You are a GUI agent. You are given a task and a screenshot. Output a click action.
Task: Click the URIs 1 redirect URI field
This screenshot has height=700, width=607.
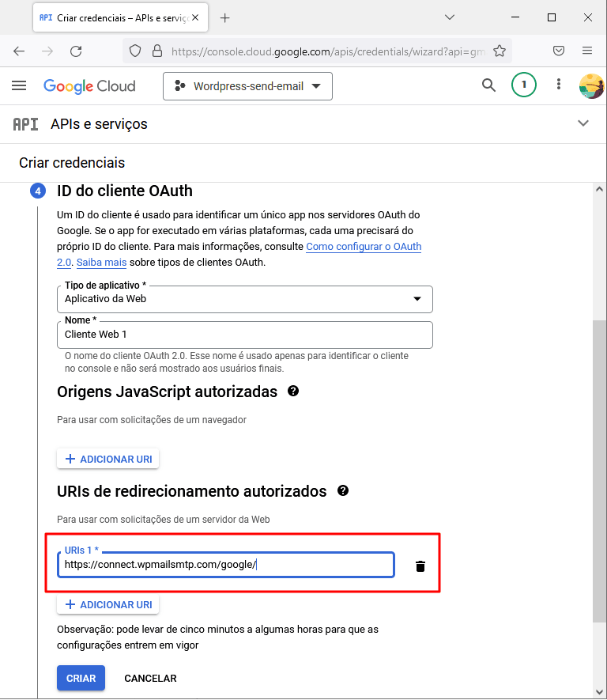point(226,565)
